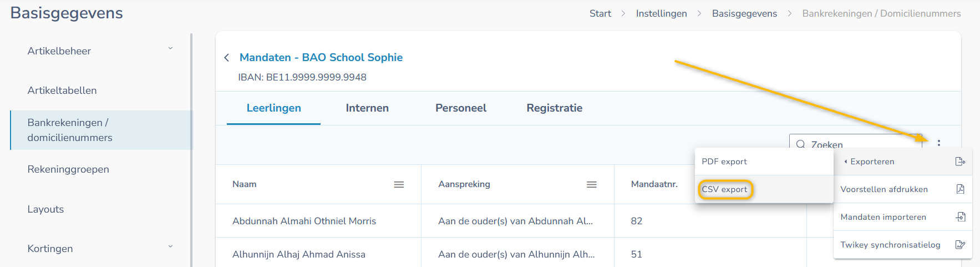Click the Voorstellen afdrukken PDF icon
The image size is (980, 267).
(x=960, y=189)
